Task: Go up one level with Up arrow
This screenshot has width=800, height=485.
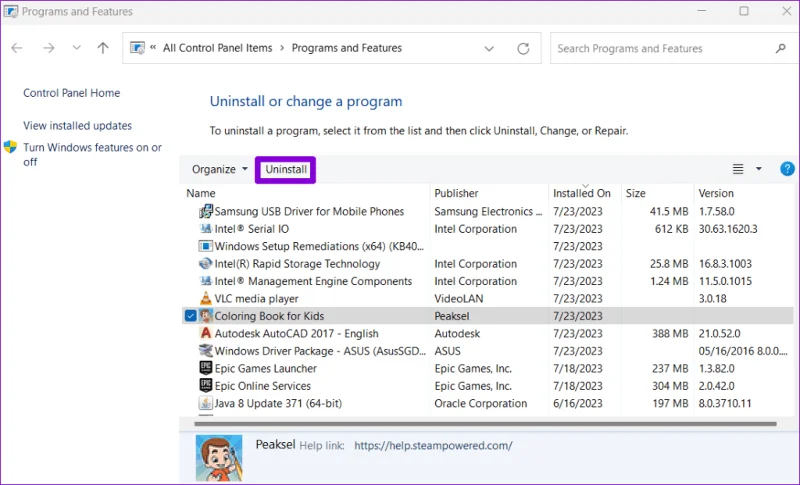Action: [x=103, y=48]
